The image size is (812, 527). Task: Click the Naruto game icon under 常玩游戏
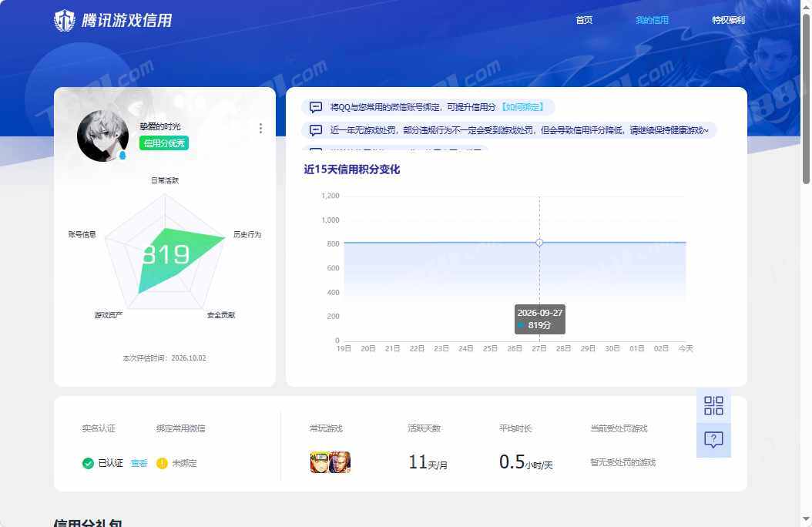pyautogui.click(x=320, y=462)
